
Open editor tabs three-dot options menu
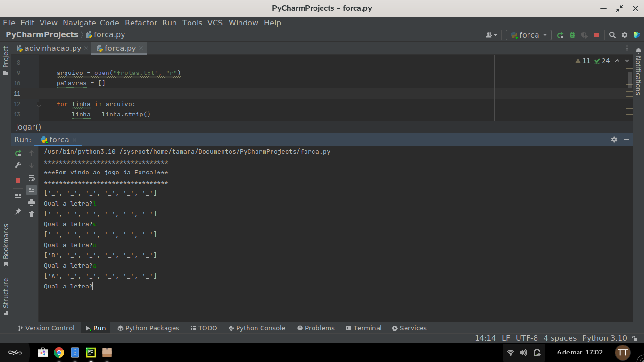click(627, 48)
